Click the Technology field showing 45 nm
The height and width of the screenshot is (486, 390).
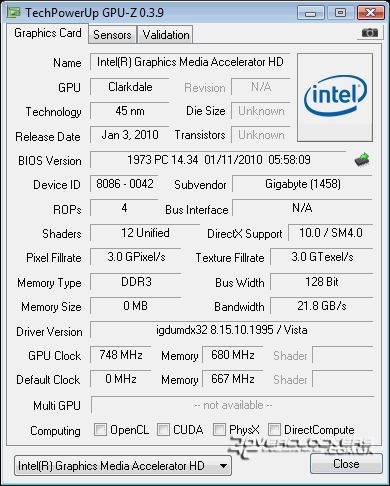(130, 111)
